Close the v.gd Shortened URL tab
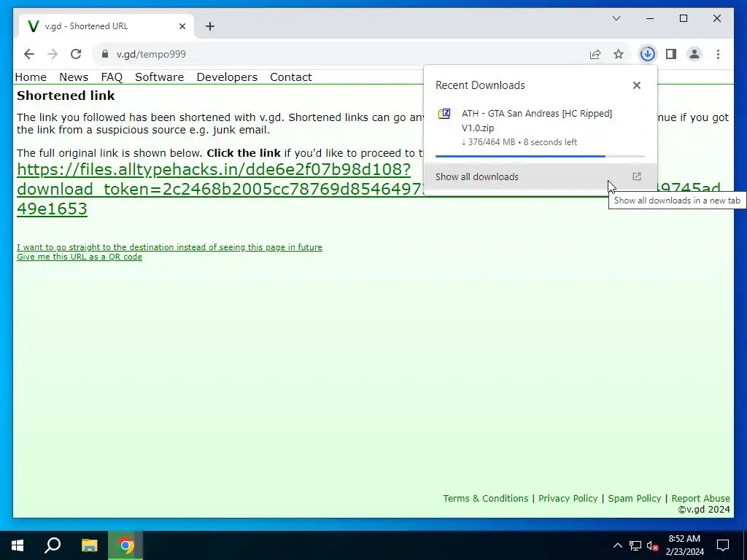The height and width of the screenshot is (560, 747). [182, 26]
